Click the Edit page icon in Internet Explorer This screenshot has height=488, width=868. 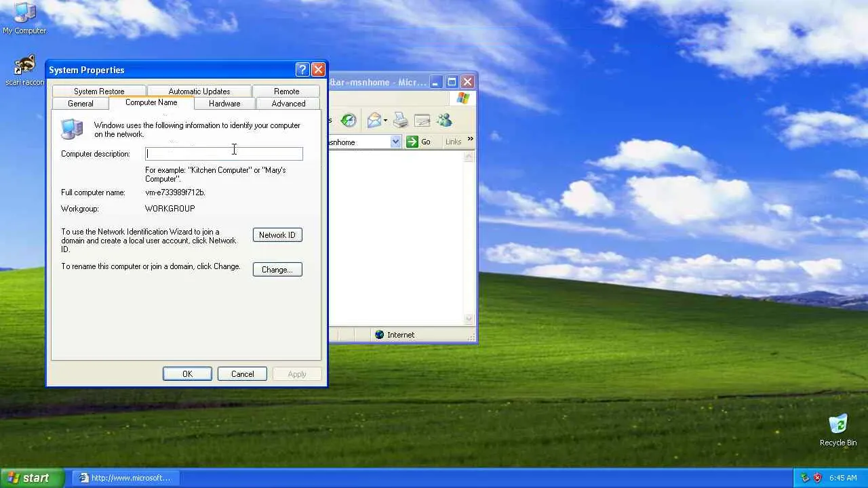click(422, 121)
